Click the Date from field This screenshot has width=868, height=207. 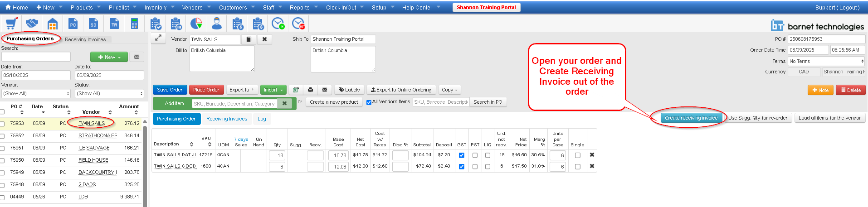(x=36, y=75)
